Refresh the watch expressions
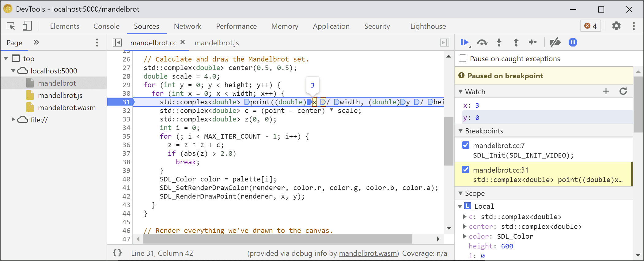 point(623,91)
